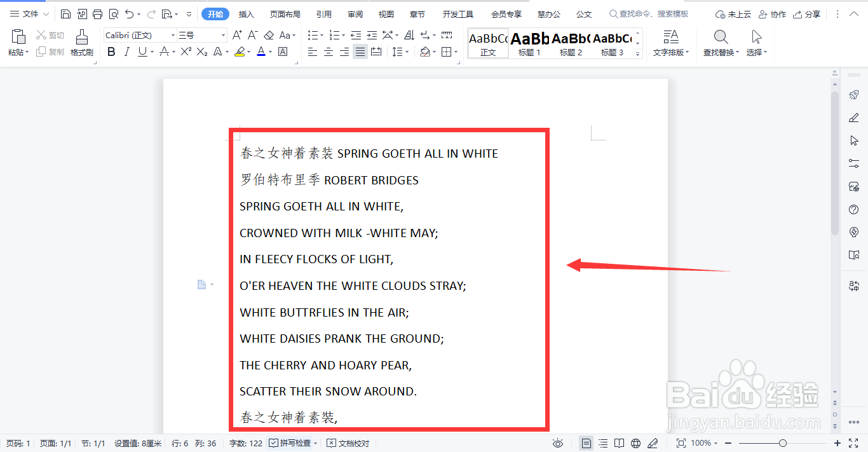Toggle eye protection mode in status bar
This screenshot has height=452, width=868.
coord(558,443)
